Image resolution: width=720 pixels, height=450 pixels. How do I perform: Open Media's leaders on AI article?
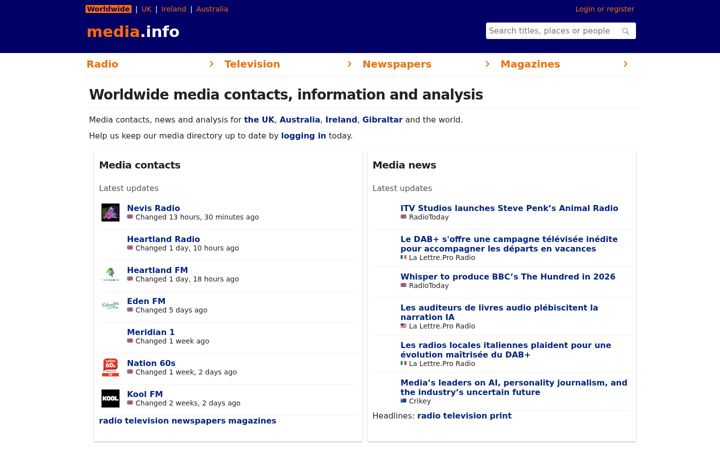point(514,387)
